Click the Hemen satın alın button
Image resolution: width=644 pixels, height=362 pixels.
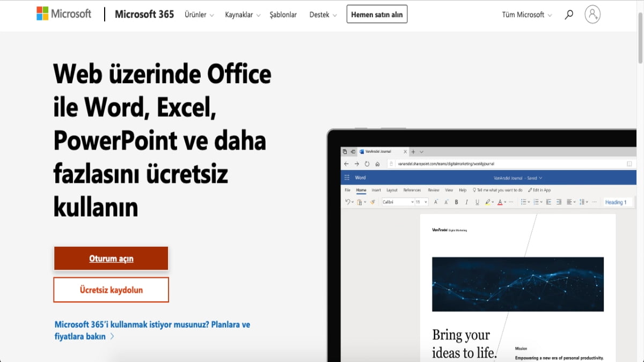point(377,14)
